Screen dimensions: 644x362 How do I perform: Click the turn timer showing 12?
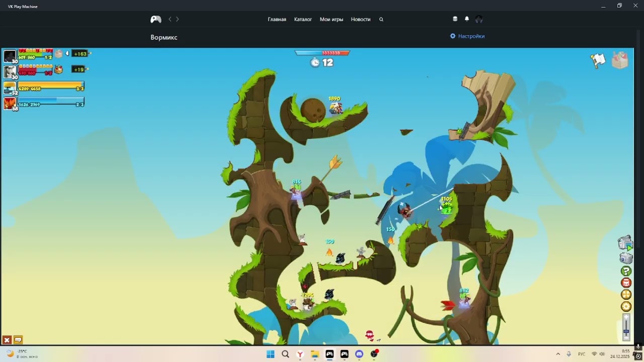click(322, 62)
